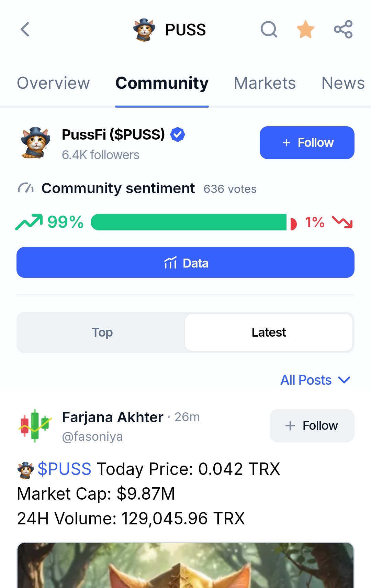Open PussFi profile avatar
Screen dimensions: 371x588
pos(36,143)
